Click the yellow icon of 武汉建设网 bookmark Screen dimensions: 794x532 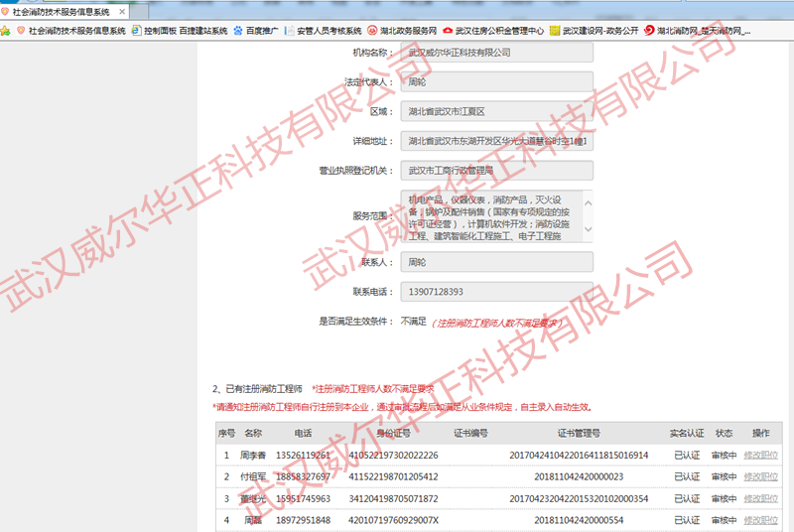pyautogui.click(x=555, y=31)
